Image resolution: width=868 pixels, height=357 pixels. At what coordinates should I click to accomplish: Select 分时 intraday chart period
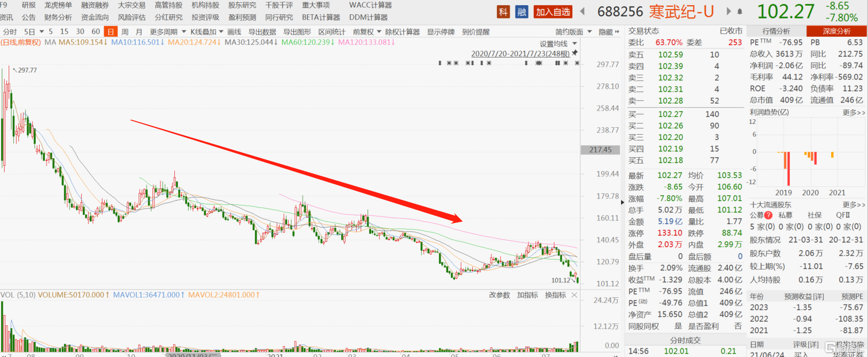[10, 32]
